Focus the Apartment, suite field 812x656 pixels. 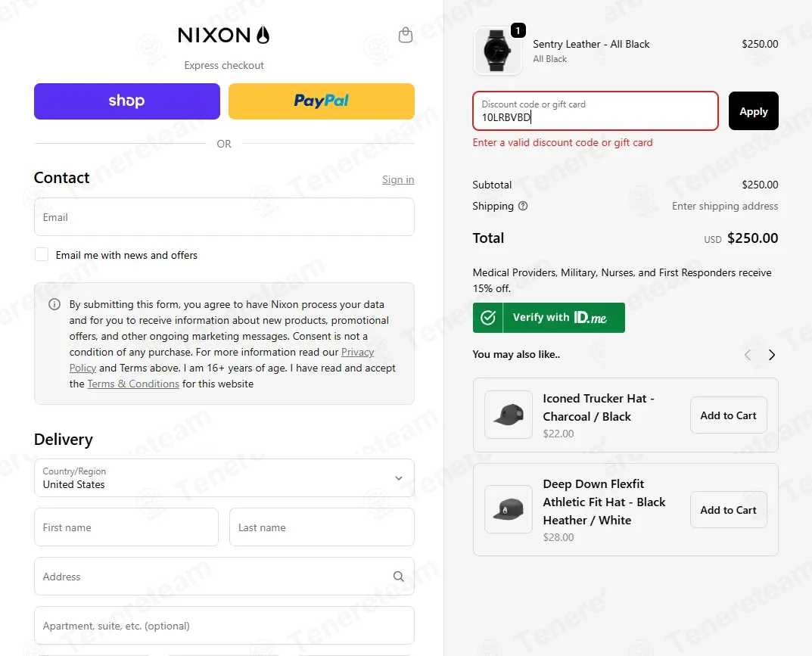(x=224, y=626)
